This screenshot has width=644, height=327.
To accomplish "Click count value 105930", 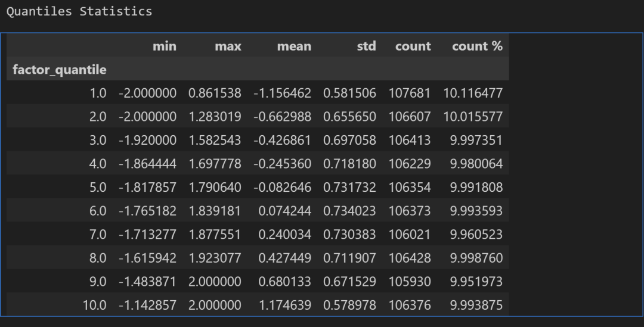I will (x=410, y=282).
